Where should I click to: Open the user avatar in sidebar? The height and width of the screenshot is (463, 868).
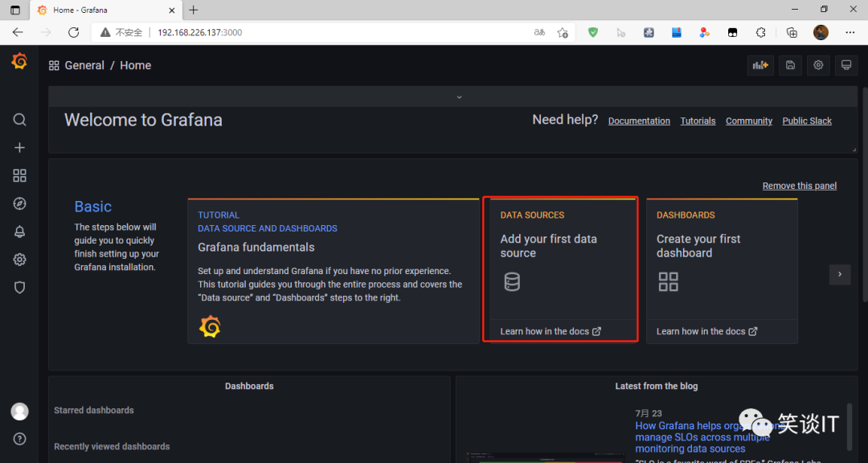(x=19, y=412)
